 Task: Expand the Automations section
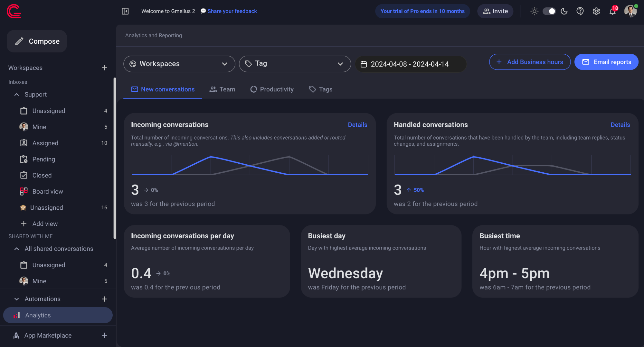coord(16,299)
